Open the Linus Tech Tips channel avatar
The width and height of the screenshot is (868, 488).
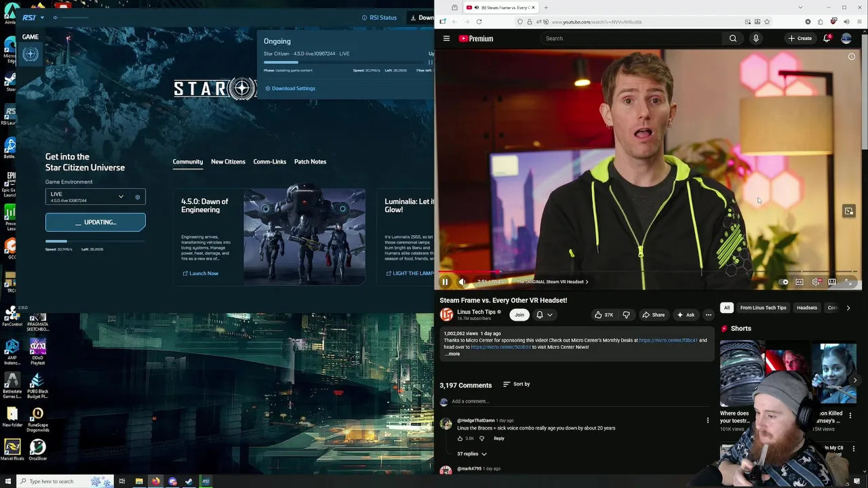coord(446,314)
